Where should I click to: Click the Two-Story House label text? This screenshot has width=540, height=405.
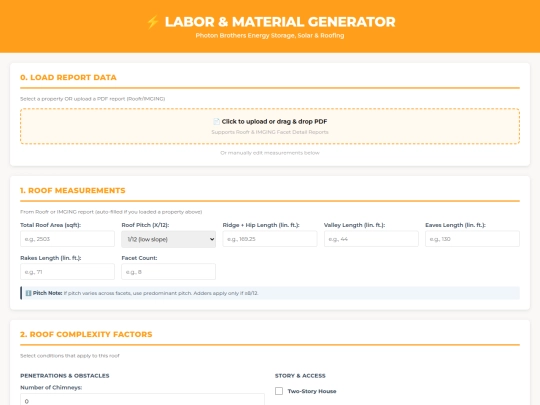coord(312,391)
